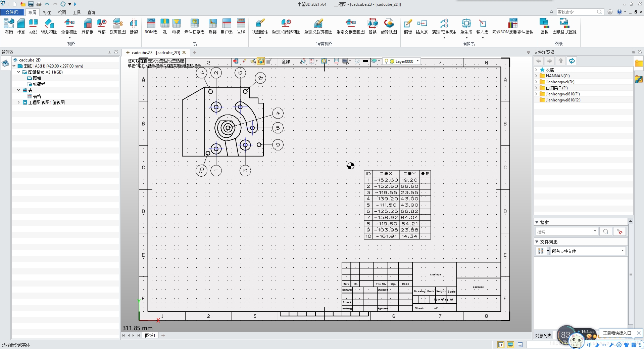Toggle the highlighted assembly filter button in canvas toolbar
The image size is (644, 349).
(261, 61)
